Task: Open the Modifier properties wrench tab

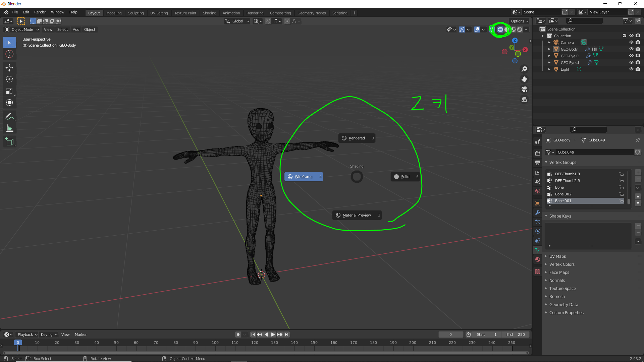Action: (x=538, y=213)
